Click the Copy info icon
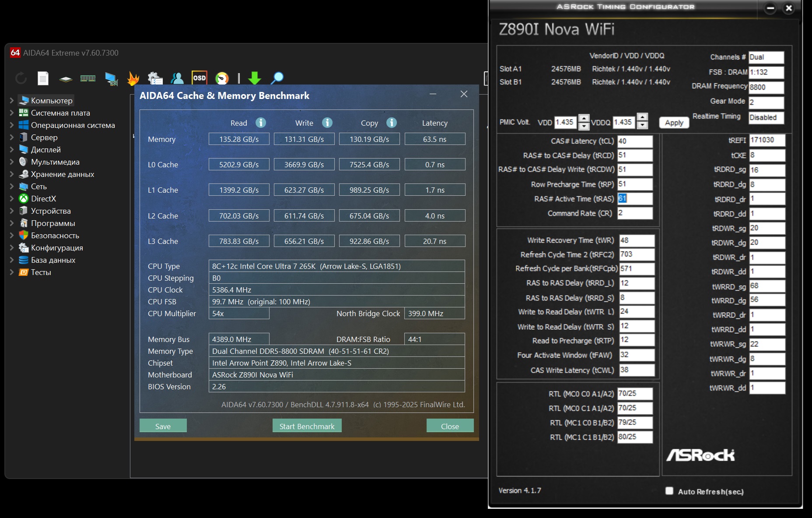Screen dimensions: 812x518 [x=392, y=123]
